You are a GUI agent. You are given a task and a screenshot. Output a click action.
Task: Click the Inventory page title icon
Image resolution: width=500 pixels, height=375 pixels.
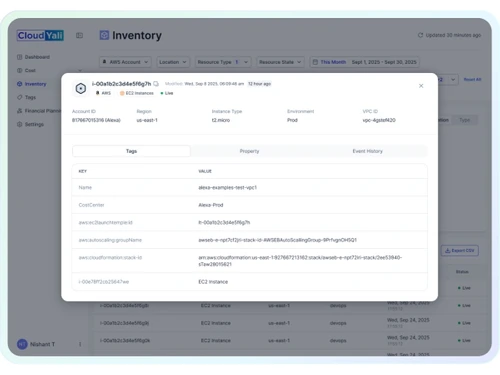click(104, 35)
